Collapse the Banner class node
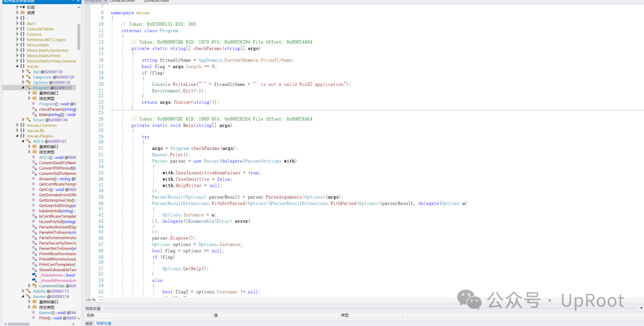 [23, 296]
